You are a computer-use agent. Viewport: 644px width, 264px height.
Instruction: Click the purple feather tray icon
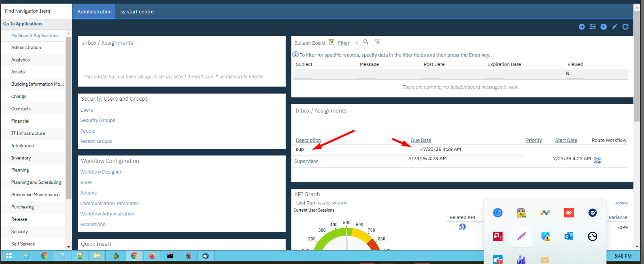point(522,236)
